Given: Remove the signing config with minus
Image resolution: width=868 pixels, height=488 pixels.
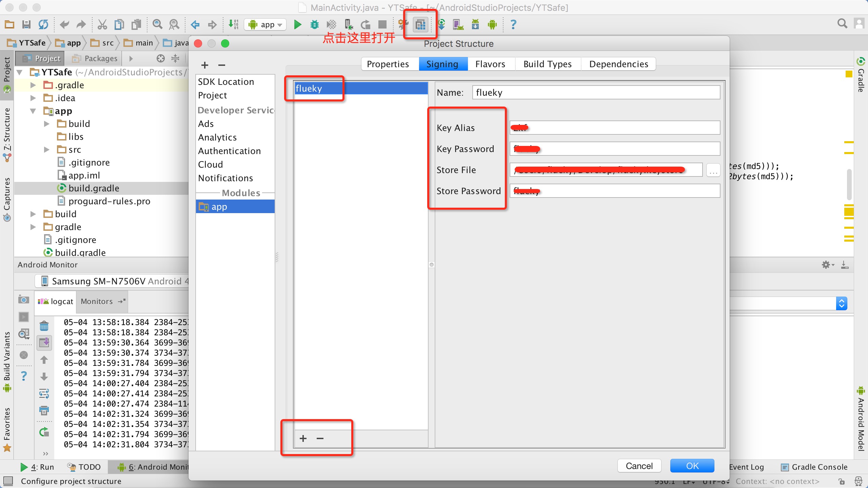Looking at the screenshot, I should [320, 438].
